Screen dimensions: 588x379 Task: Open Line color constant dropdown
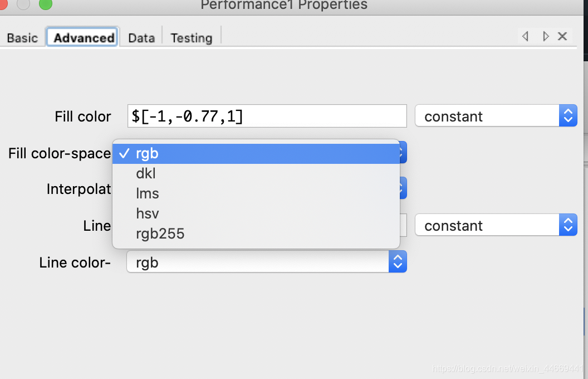[x=496, y=226]
